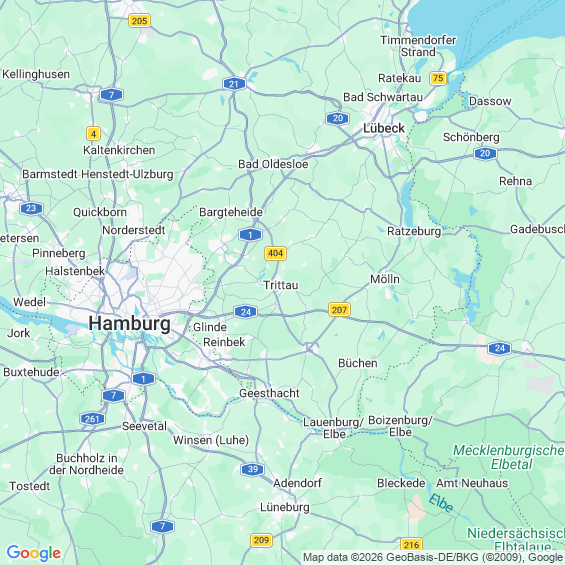
Task: Click the Lüneburg town label
Action: (x=285, y=507)
